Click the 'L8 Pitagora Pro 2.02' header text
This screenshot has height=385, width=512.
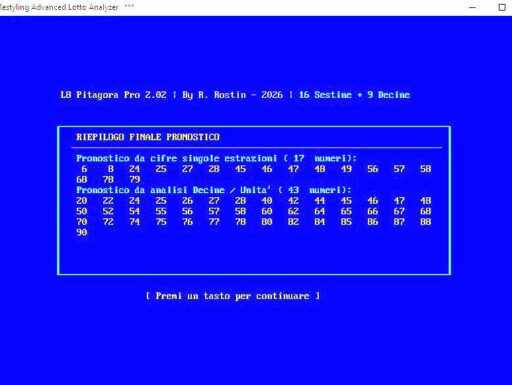113,95
